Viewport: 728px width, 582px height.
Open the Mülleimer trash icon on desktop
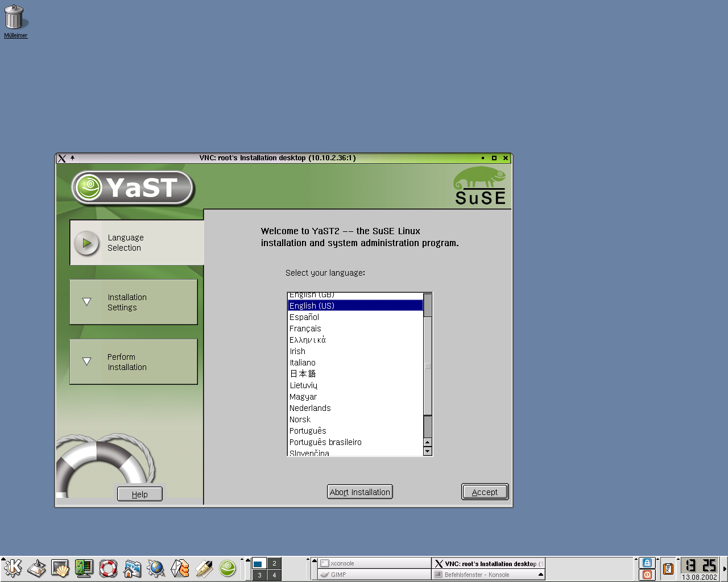(15, 22)
